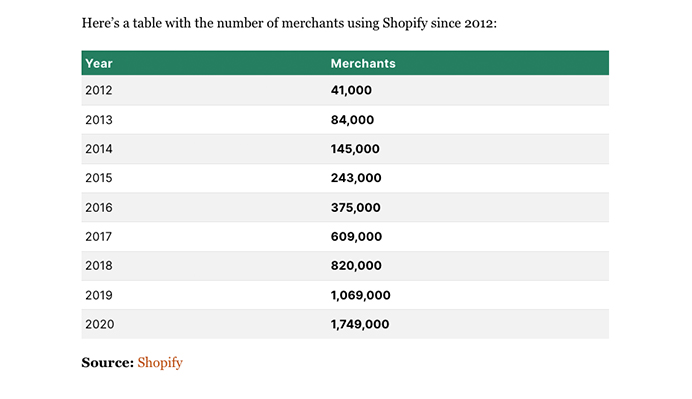
Task: Click the Source label text
Action: (107, 363)
